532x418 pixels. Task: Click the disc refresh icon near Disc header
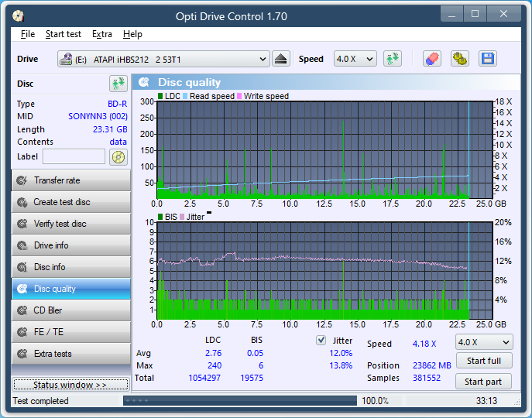point(118,84)
